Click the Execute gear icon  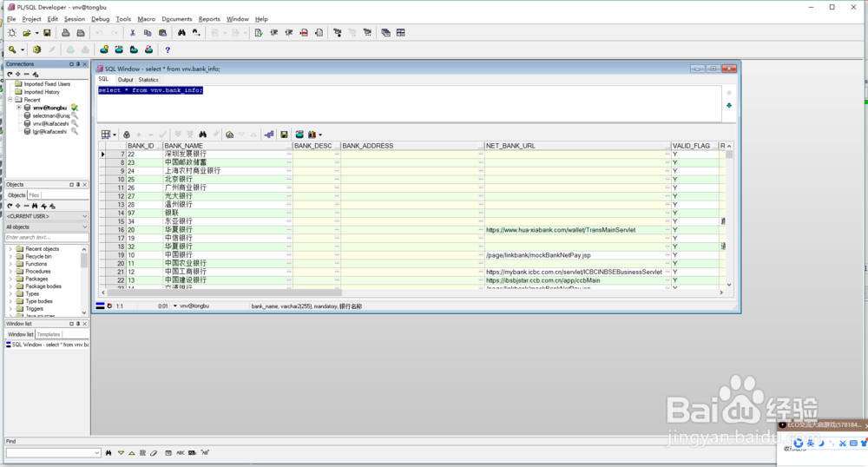[36, 49]
